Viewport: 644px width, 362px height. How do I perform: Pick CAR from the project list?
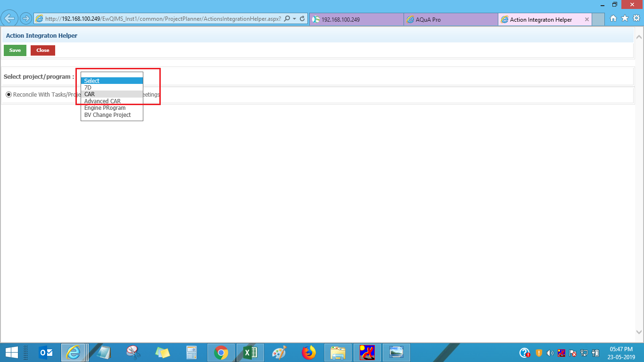[112, 94]
